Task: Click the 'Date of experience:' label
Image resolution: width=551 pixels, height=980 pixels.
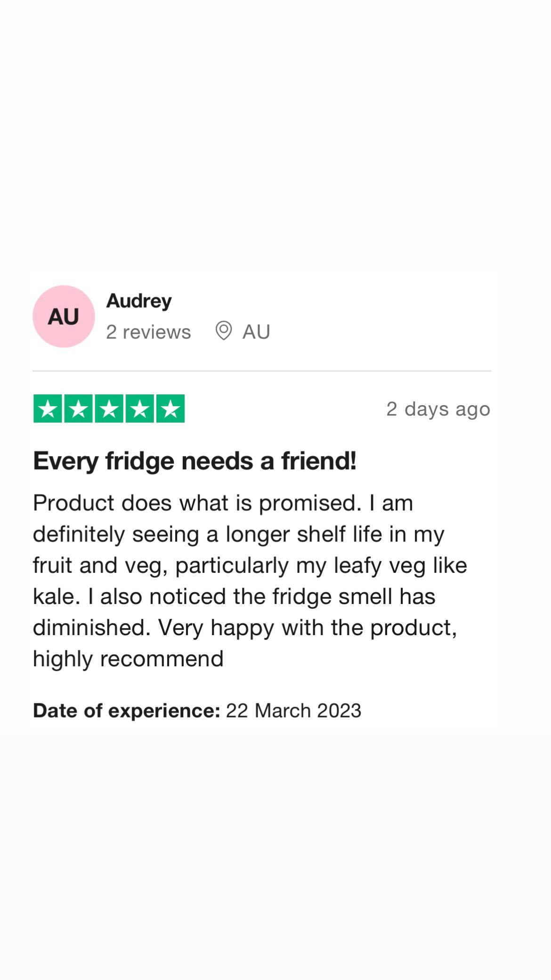Action: tap(127, 710)
